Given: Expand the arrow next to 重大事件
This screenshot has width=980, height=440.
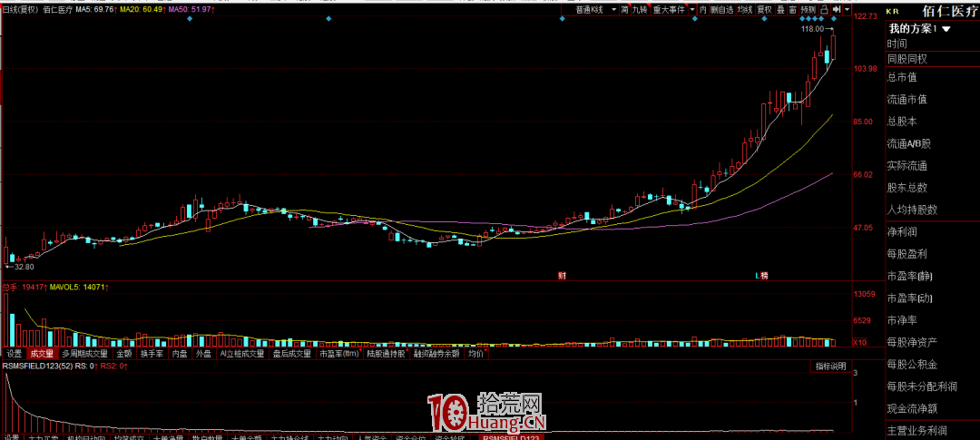Looking at the screenshot, I should (691, 10).
